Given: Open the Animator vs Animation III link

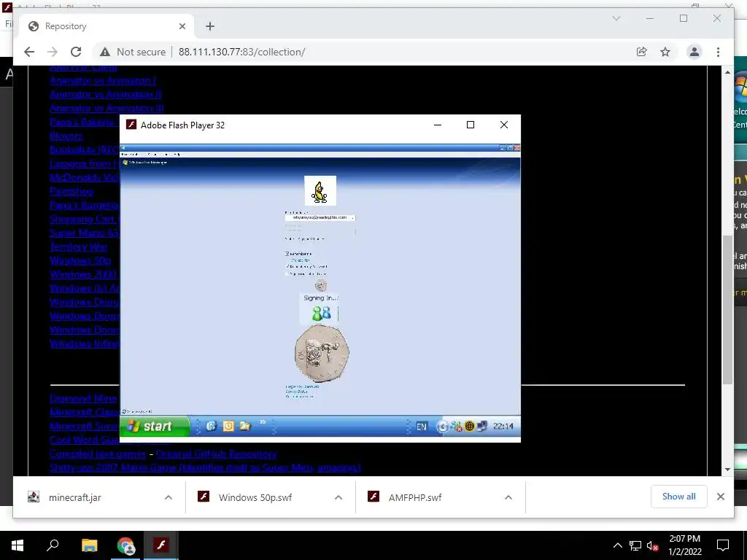Looking at the screenshot, I should pos(107,108).
